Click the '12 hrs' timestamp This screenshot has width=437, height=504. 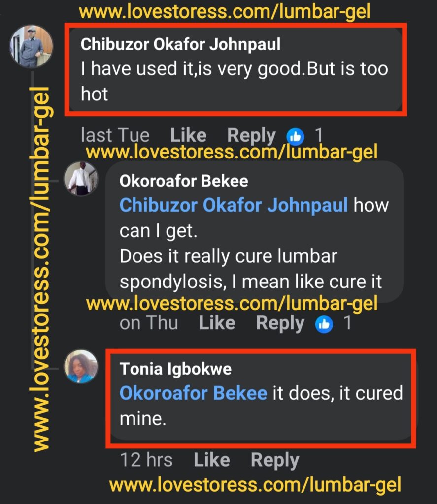click(x=146, y=460)
